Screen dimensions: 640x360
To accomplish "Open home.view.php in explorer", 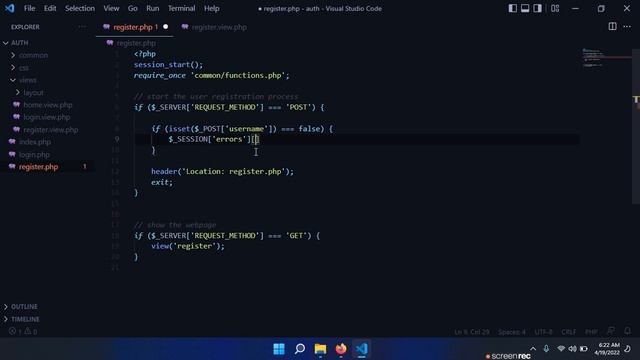I will click(47, 105).
